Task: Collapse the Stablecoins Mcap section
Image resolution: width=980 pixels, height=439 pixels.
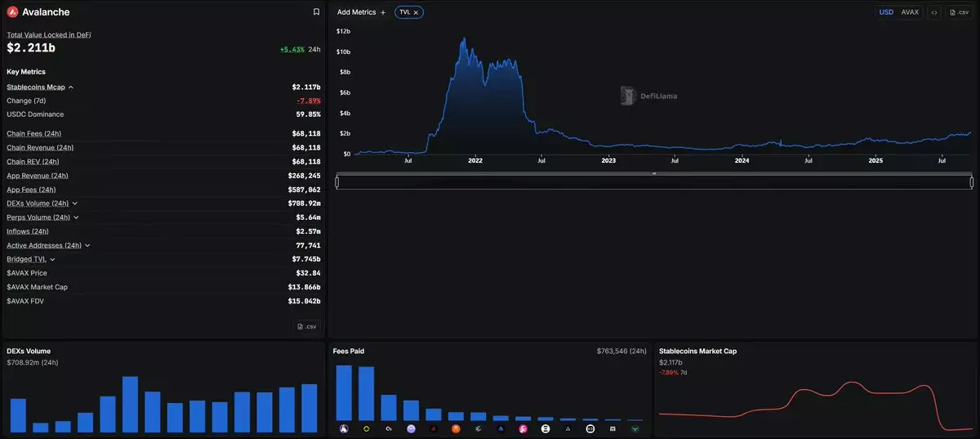Action: coord(71,87)
